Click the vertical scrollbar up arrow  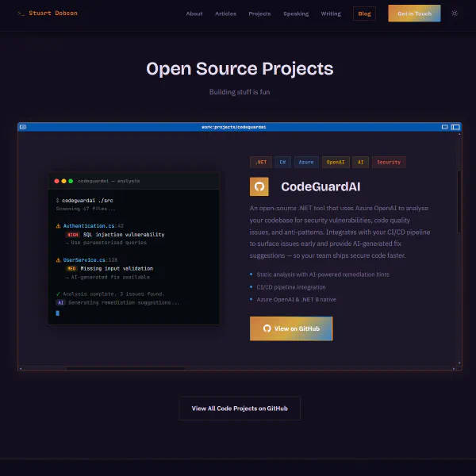point(459,134)
